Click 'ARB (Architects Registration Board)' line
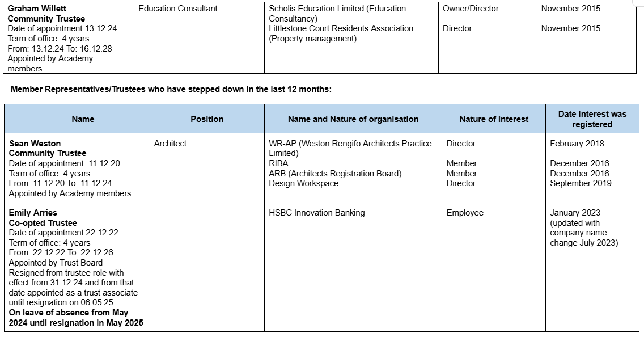Viewport: 644px width, 337px height. [x=335, y=174]
